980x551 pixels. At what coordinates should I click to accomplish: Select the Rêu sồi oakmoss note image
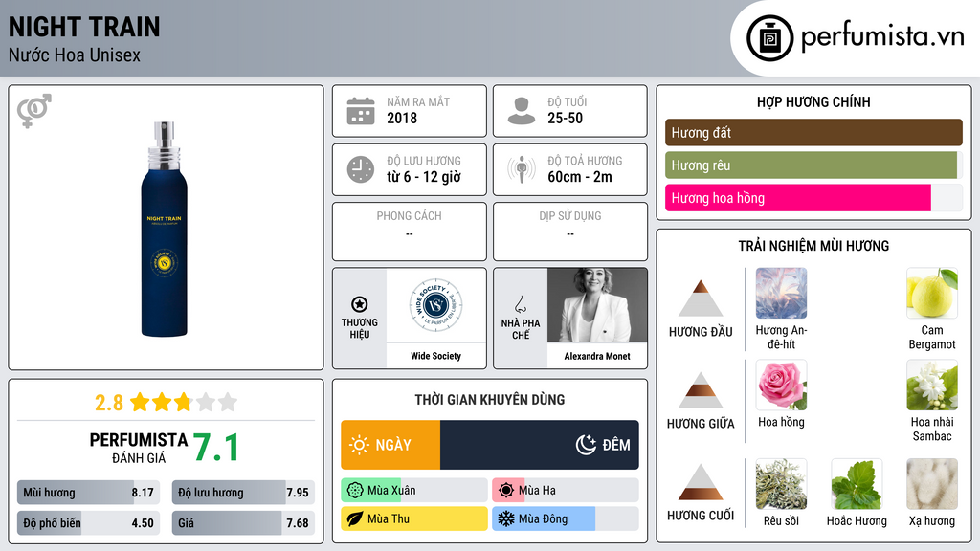point(781,484)
